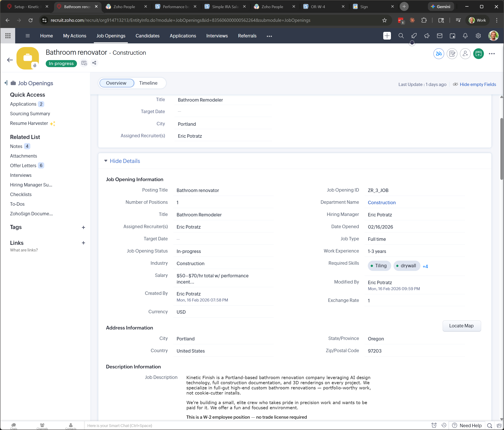Viewport: 504px width, 430px height.
Task: Click the In-progress status badge
Action: pyautogui.click(x=61, y=64)
